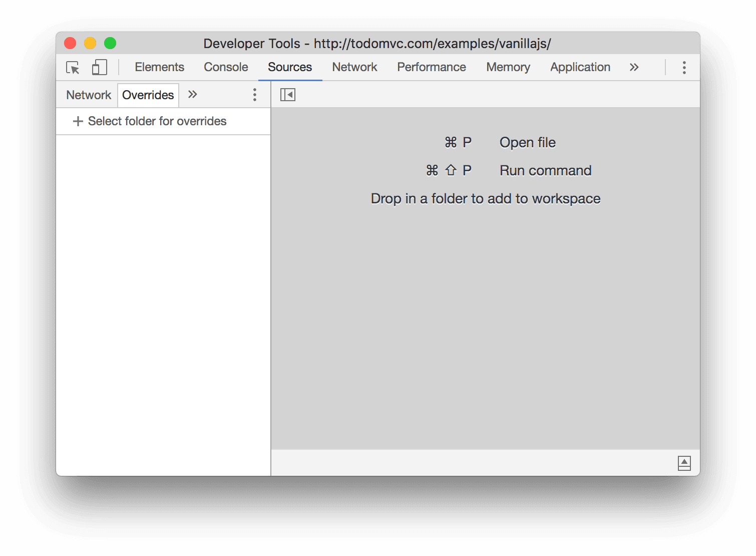Click the empty editor workspace area
Viewport: 756px width, 556px height.
(x=485, y=326)
